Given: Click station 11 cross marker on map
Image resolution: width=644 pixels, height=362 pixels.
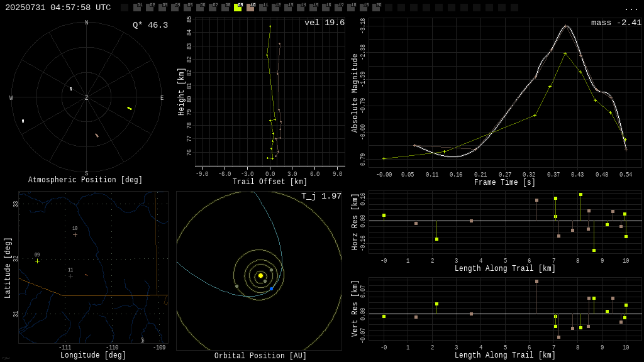Looking at the screenshot, I should coord(70,277).
